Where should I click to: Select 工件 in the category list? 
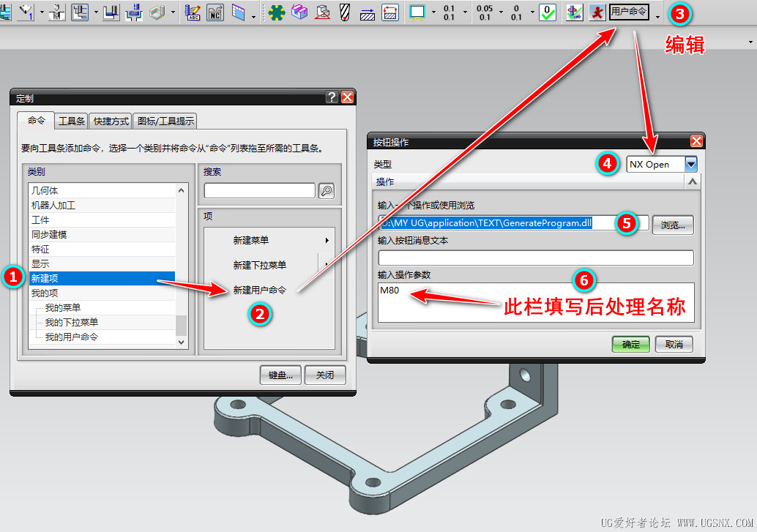(102, 220)
